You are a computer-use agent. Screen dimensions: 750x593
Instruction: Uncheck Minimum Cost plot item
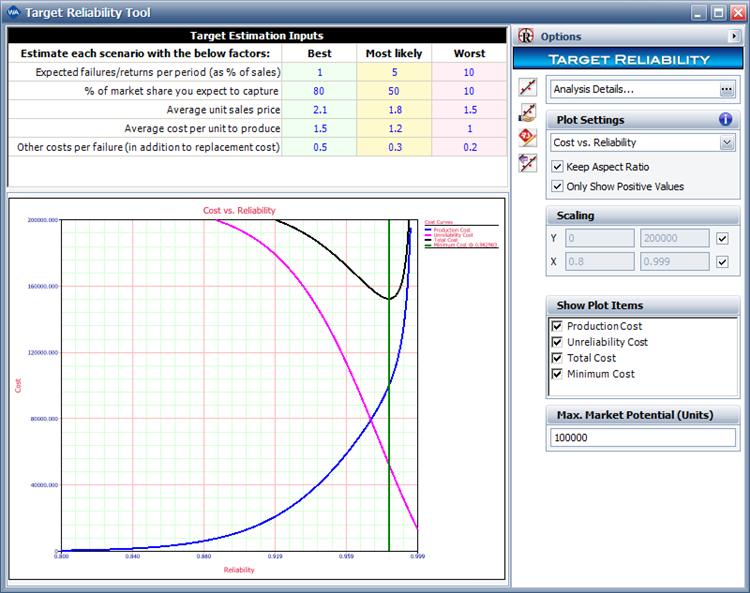point(558,374)
